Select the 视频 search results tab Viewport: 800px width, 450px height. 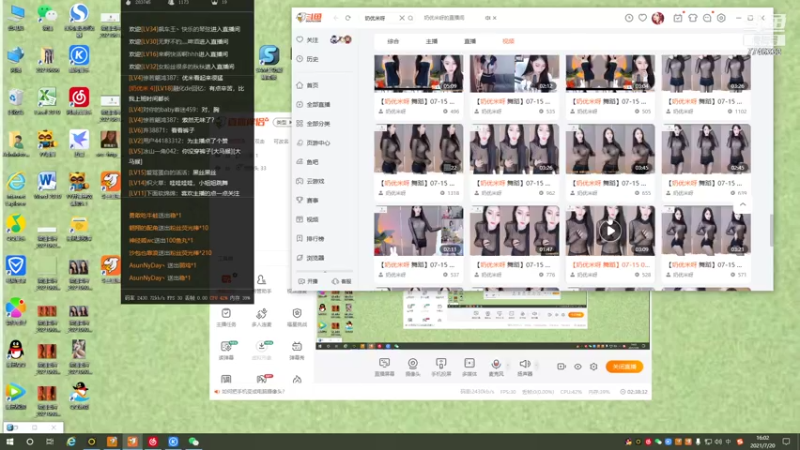pyautogui.click(x=508, y=41)
